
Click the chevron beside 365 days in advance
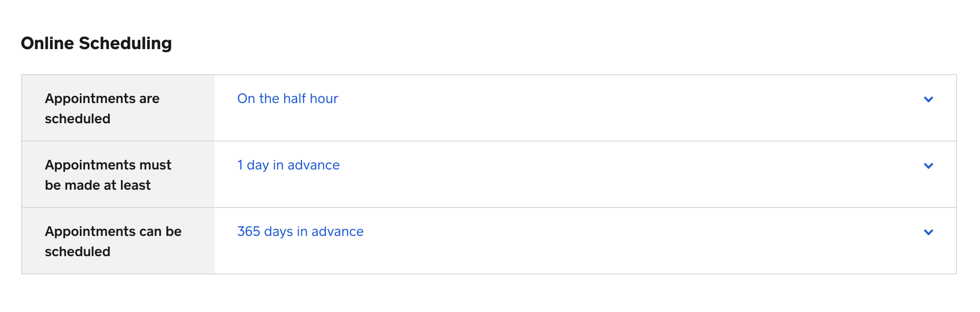(x=928, y=232)
